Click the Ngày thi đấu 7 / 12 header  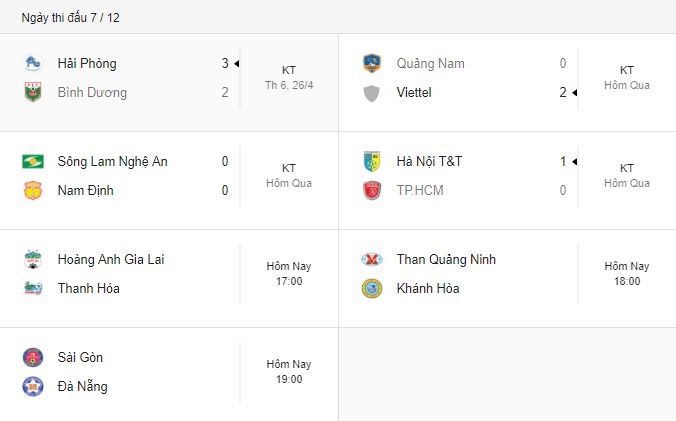click(x=71, y=18)
